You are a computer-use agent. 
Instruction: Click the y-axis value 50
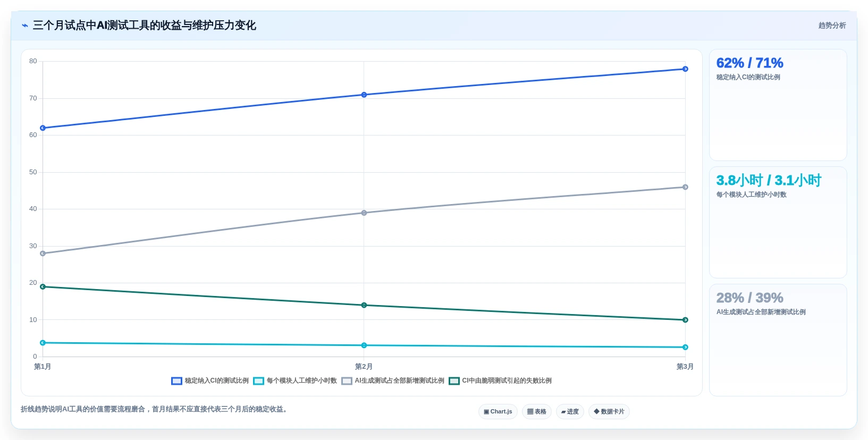(x=33, y=172)
